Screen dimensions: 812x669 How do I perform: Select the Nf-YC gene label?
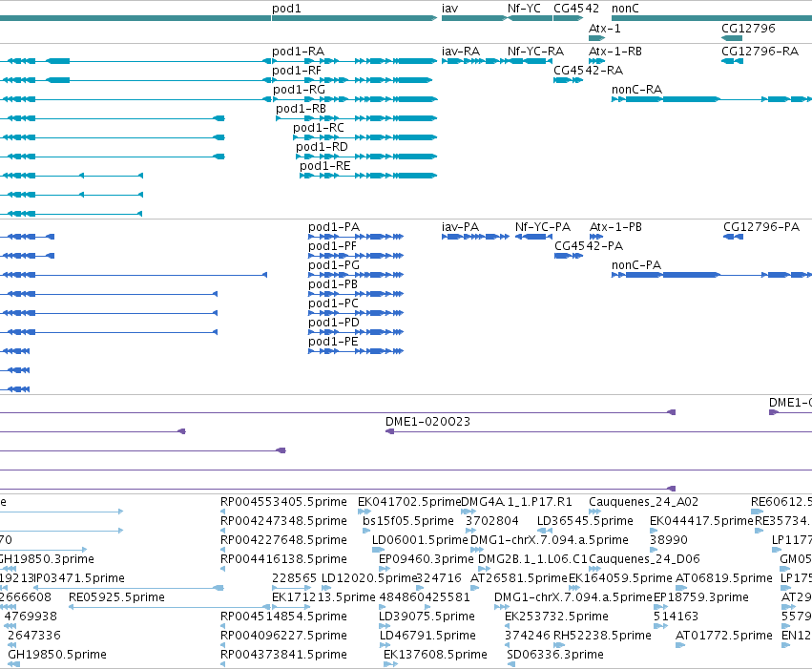coord(524,9)
